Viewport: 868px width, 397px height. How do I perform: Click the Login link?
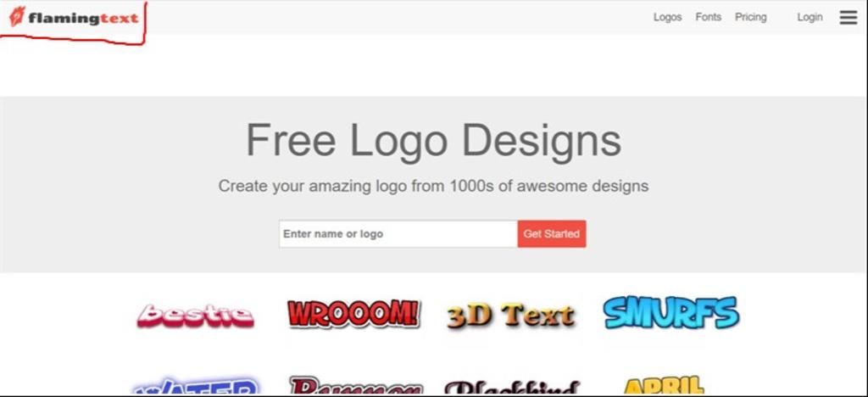pyautogui.click(x=810, y=17)
